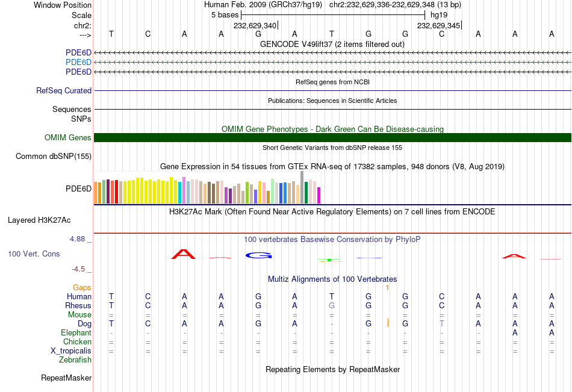Screen dimensions: 572x392
Task: Open the 'RefSeq genes from NCBI' title
Action: [333, 82]
